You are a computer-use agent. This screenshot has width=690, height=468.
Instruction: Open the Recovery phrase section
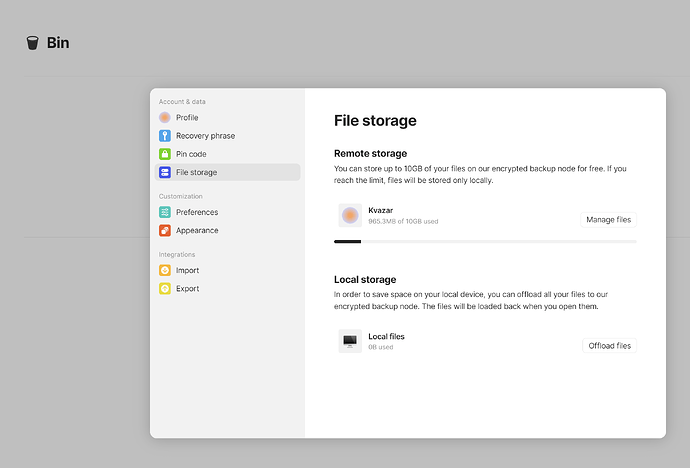point(228,135)
